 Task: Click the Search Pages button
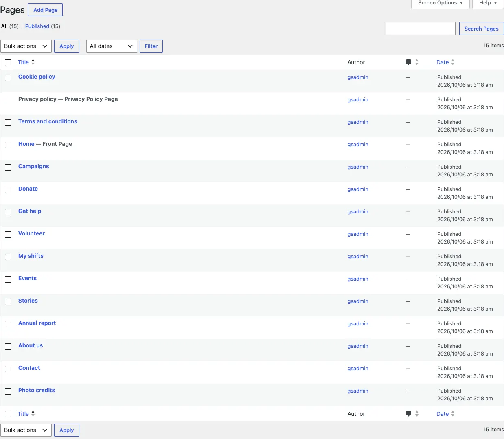(482, 29)
